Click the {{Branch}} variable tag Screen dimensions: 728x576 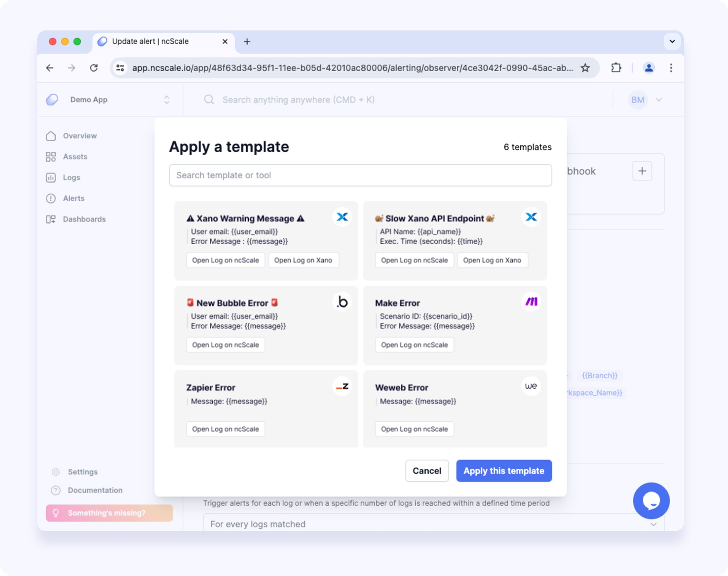tap(600, 375)
